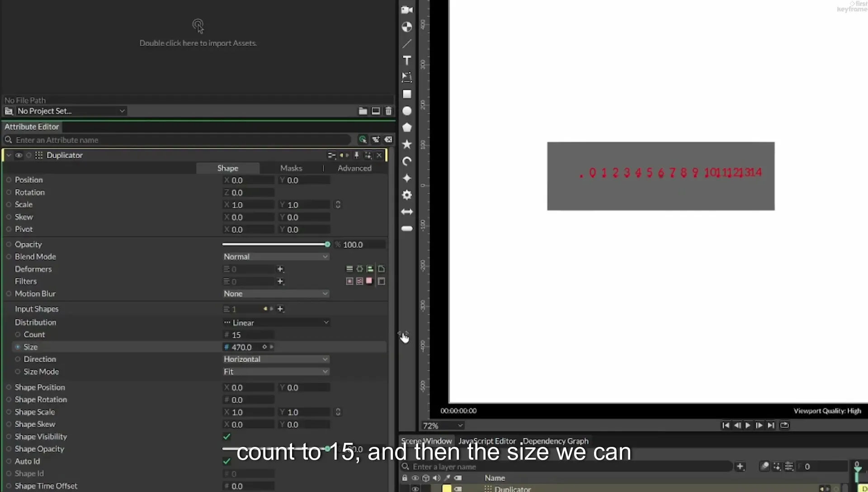
Task: Select the Star shape tool
Action: pos(407,144)
